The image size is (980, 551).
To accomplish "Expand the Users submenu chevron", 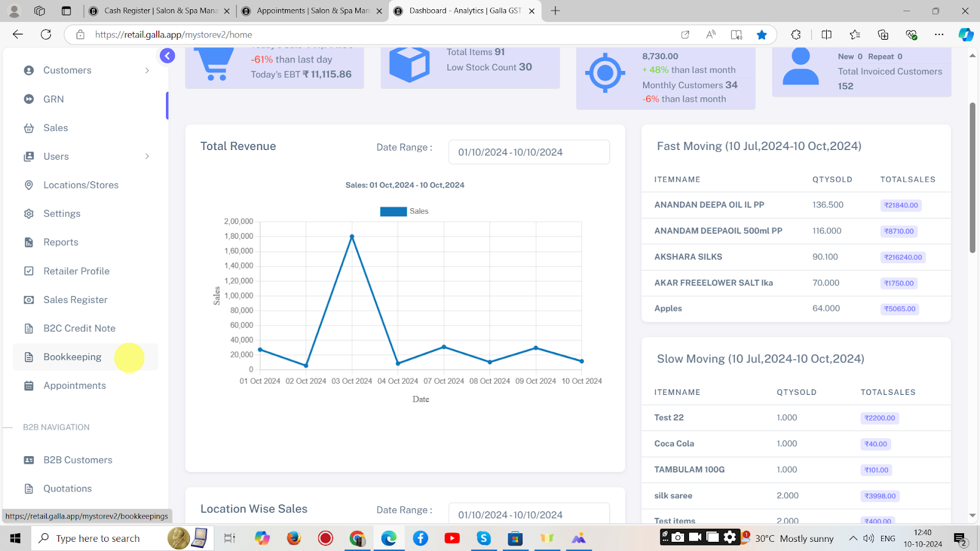I will pyautogui.click(x=147, y=156).
